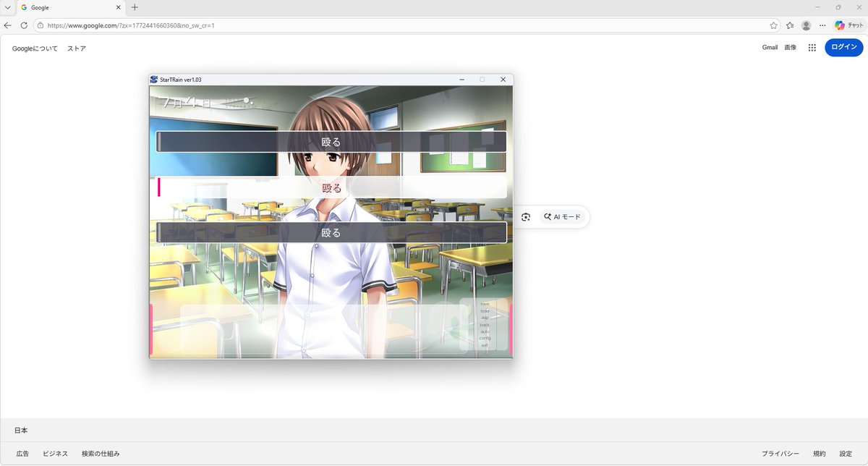
Task: Click the StarTRain window title icon
Action: [x=154, y=80]
